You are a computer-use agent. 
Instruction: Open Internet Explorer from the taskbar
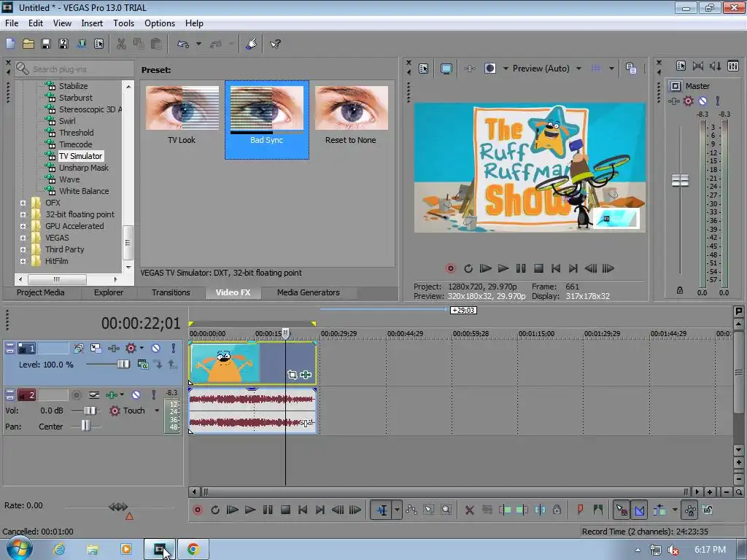59,549
